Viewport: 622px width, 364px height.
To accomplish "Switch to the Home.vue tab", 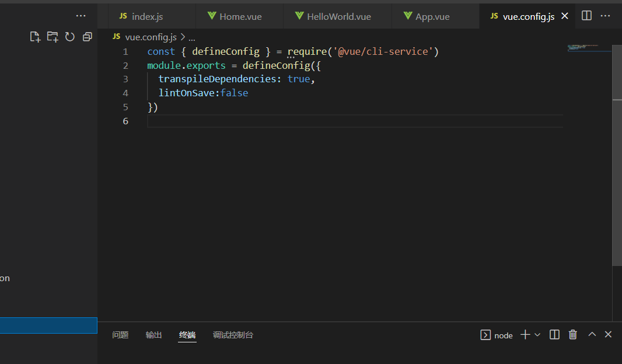I will coord(240,16).
